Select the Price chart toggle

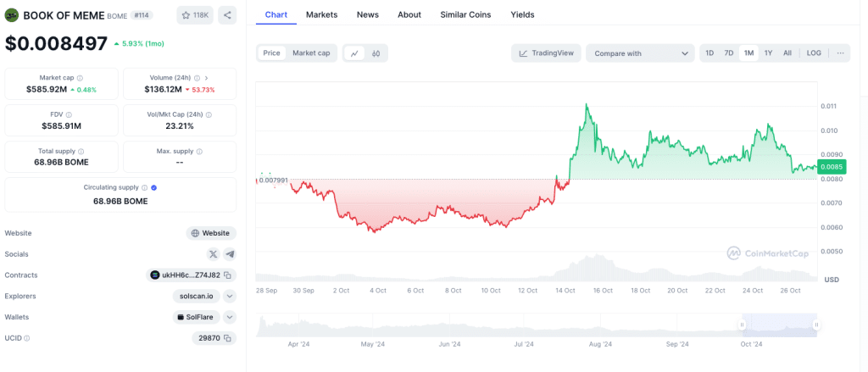(272, 53)
